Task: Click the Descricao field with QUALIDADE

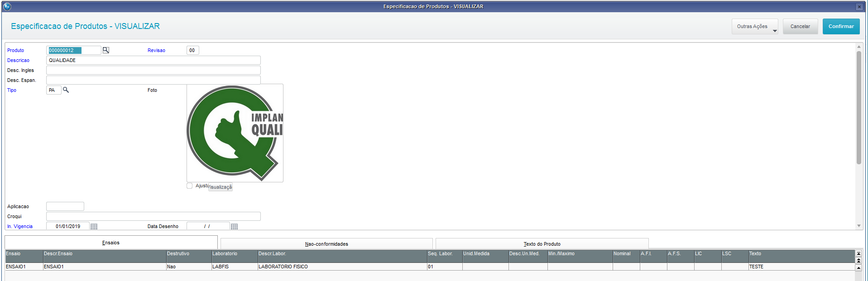Action: pos(153,60)
